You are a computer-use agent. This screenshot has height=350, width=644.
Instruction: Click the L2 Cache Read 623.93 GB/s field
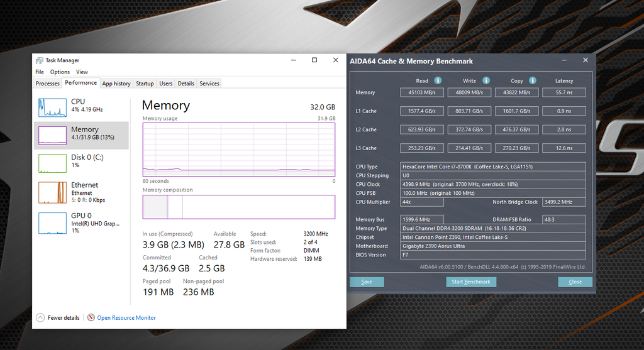click(422, 129)
